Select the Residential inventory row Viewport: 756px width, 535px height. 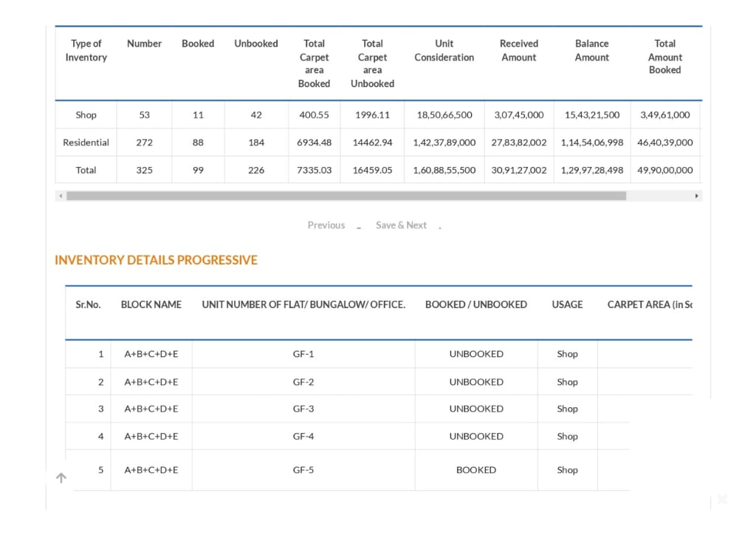click(86, 142)
